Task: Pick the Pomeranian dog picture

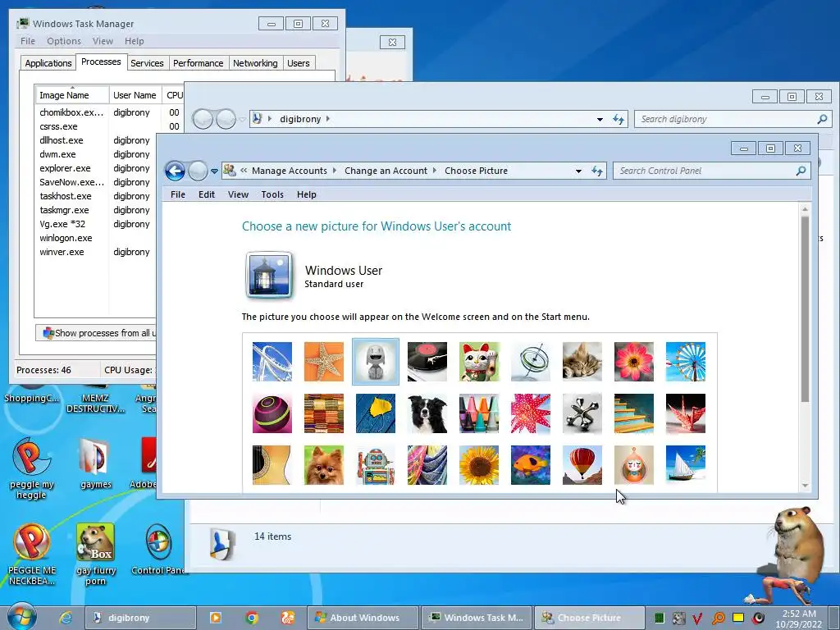Action: click(x=324, y=465)
